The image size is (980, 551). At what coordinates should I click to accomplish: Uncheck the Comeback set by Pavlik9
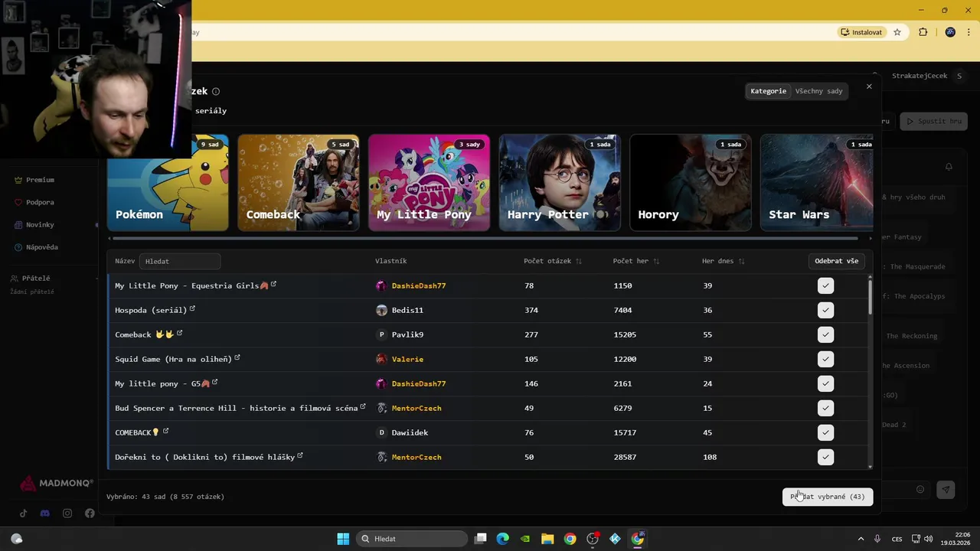825,334
